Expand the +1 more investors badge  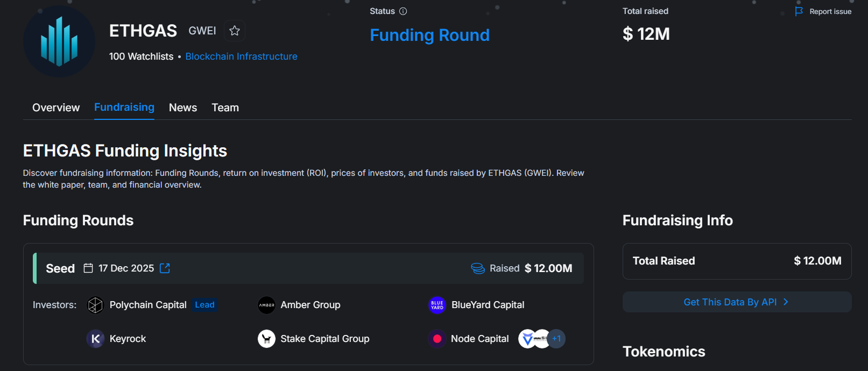(556, 339)
